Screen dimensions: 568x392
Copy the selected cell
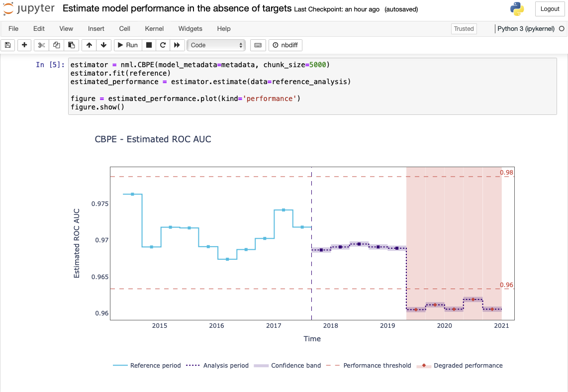click(x=56, y=45)
